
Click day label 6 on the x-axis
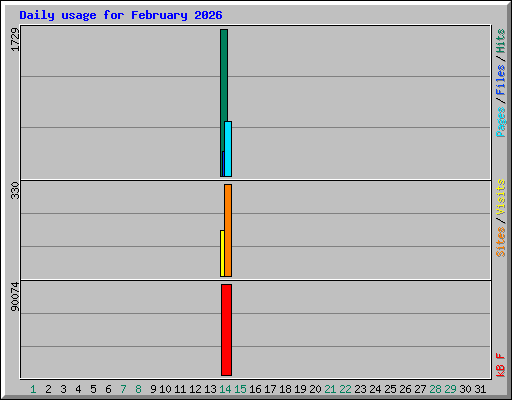tap(108, 389)
